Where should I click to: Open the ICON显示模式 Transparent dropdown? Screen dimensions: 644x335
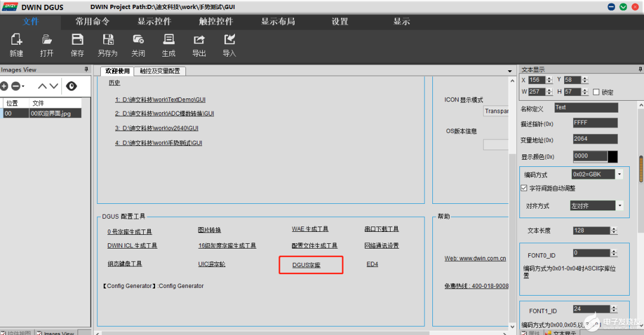pyautogui.click(x=496, y=111)
